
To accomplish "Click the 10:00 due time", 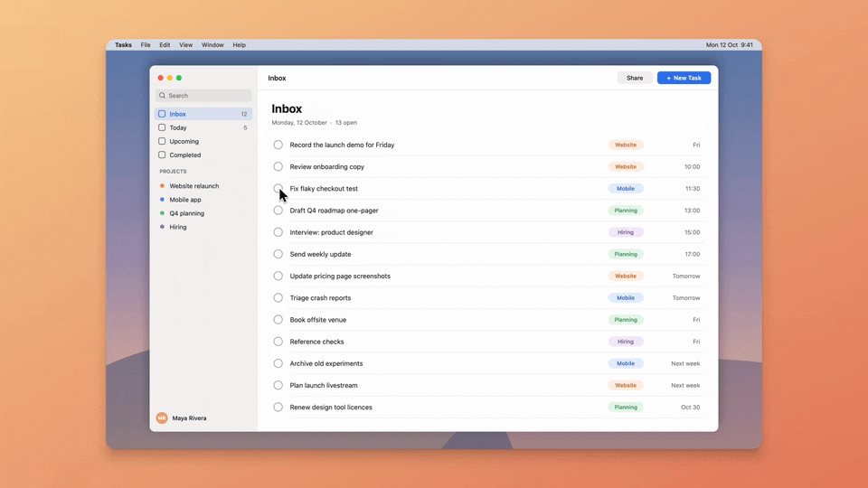I will click(692, 166).
